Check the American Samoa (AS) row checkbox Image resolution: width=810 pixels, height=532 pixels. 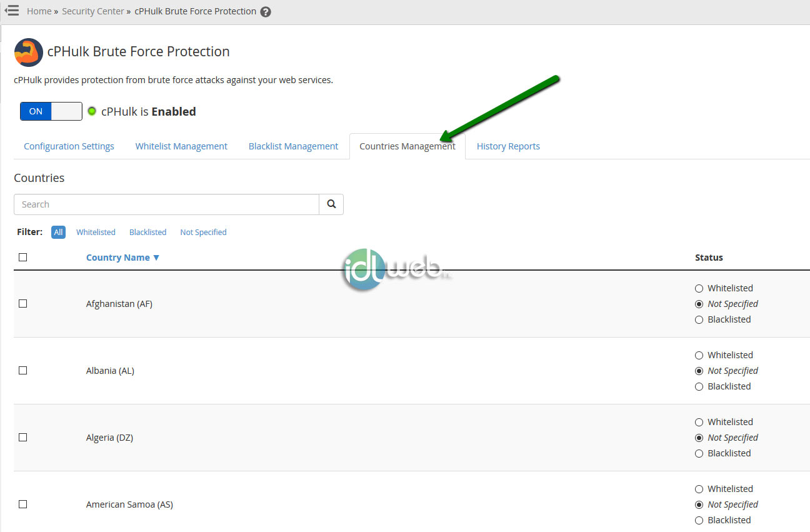23,504
